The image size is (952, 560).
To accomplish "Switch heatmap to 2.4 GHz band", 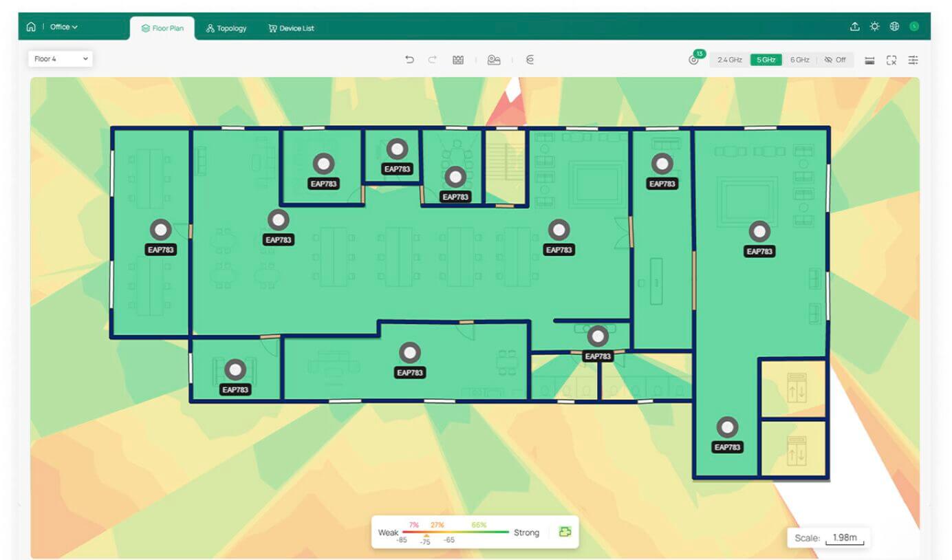I will [729, 60].
